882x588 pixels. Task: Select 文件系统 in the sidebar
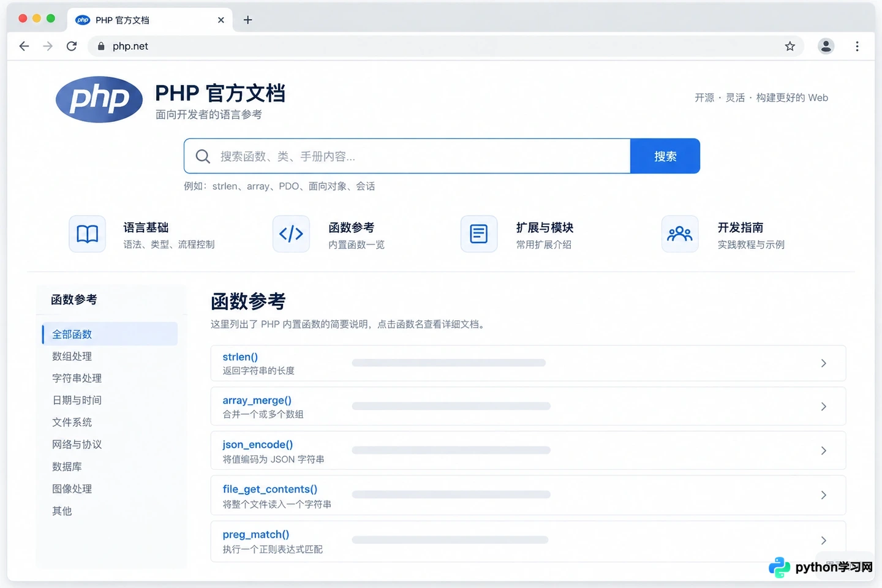72,422
